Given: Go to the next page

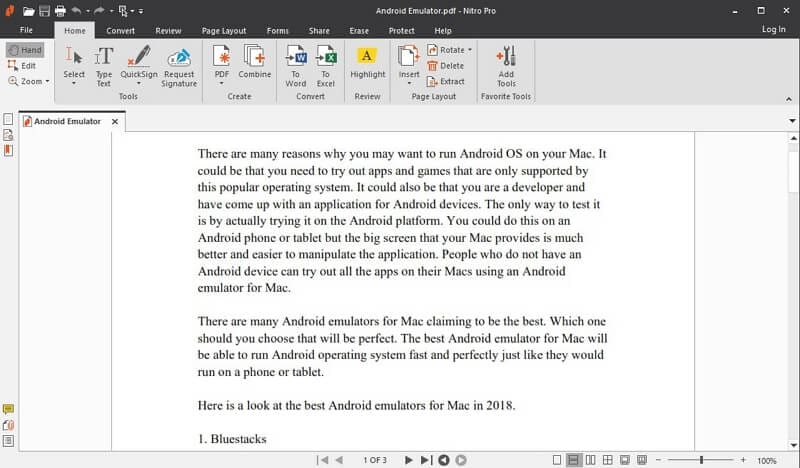Looking at the screenshot, I should (x=408, y=460).
